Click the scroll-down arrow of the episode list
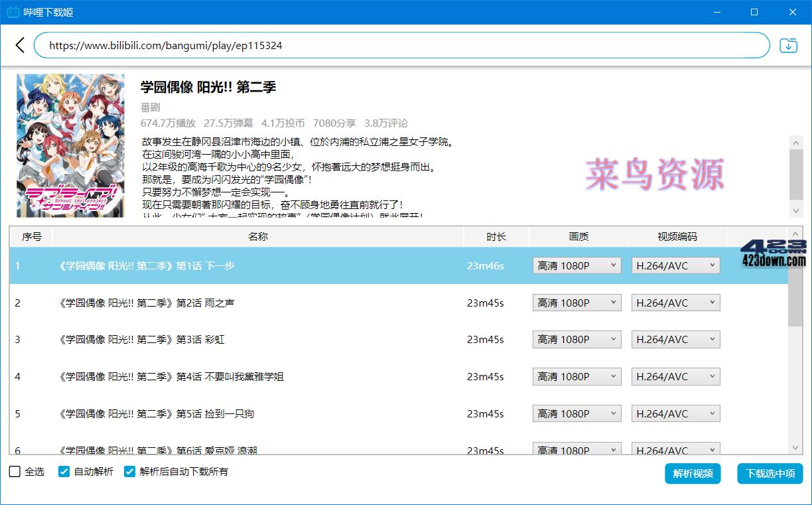The height and width of the screenshot is (505, 812). (x=796, y=447)
